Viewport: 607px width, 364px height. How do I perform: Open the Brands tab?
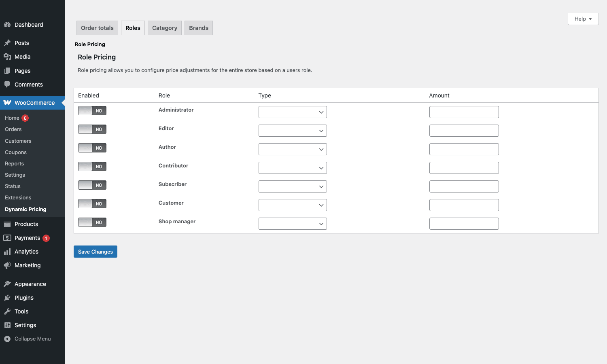pyautogui.click(x=199, y=28)
